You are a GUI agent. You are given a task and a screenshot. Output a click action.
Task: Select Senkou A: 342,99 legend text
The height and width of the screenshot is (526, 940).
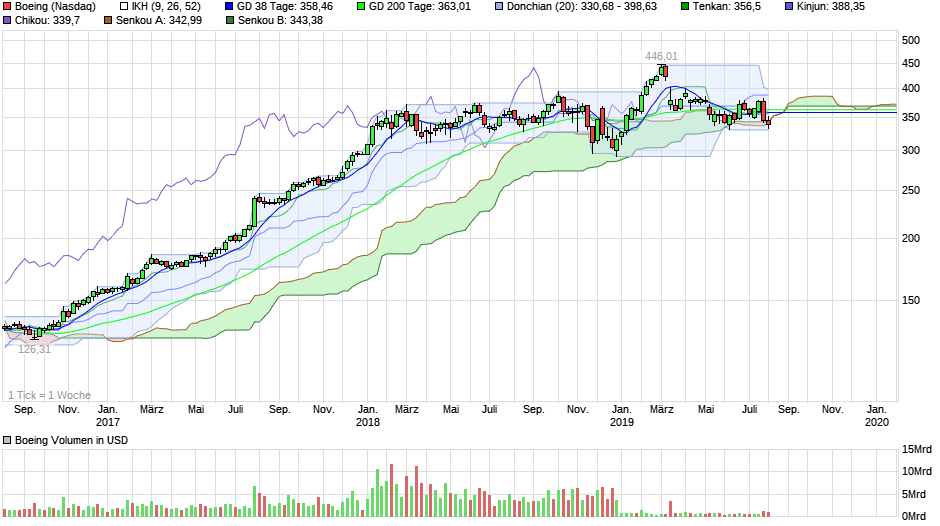pos(159,20)
